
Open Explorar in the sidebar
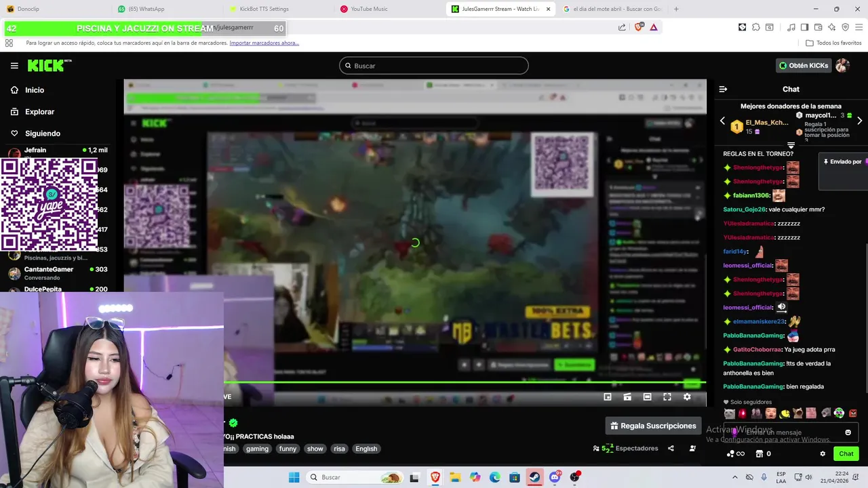pyautogui.click(x=32, y=112)
